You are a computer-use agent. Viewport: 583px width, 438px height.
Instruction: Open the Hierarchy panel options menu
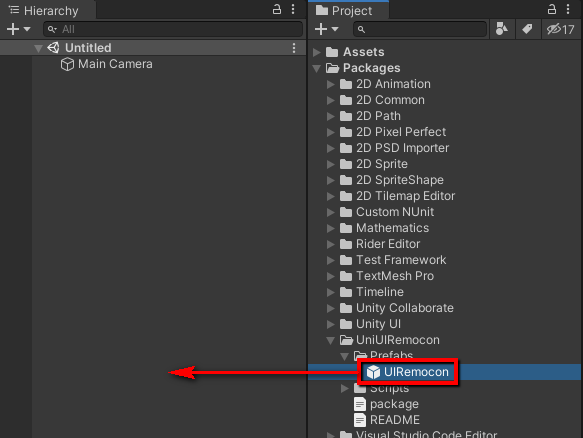click(x=293, y=9)
